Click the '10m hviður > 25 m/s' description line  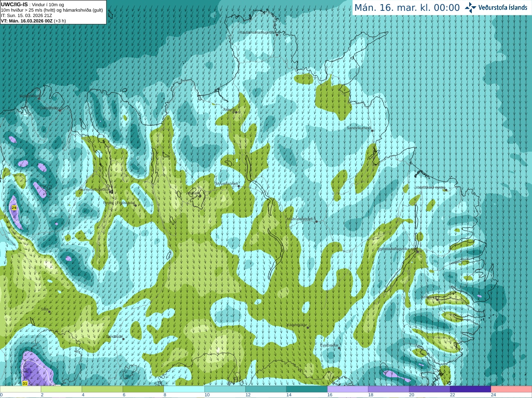(x=52, y=10)
